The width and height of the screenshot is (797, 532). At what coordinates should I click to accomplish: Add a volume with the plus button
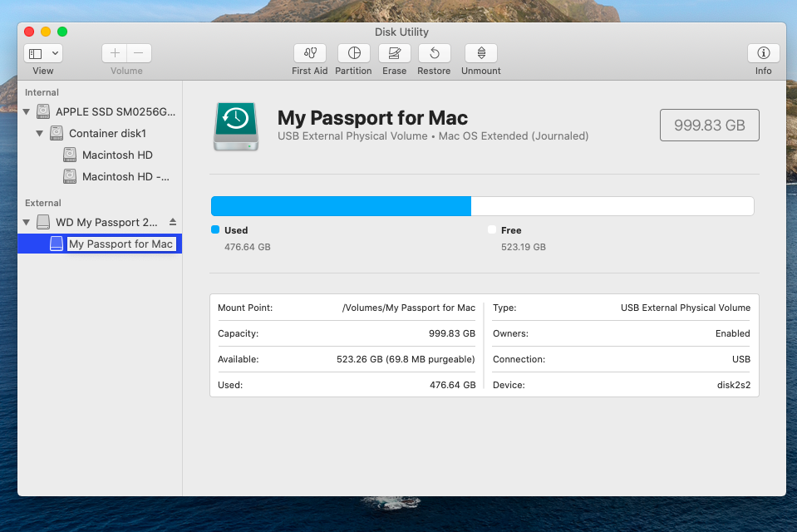point(115,53)
